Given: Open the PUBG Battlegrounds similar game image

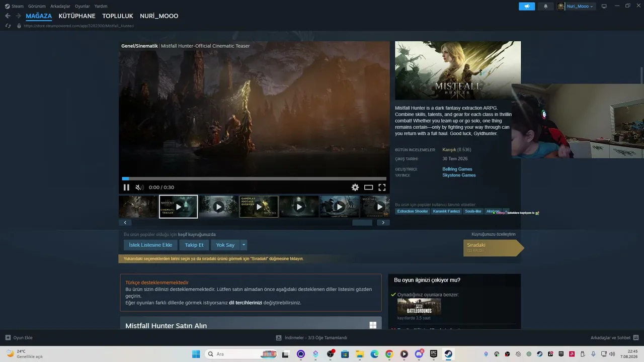Looking at the screenshot, I should [x=419, y=306].
